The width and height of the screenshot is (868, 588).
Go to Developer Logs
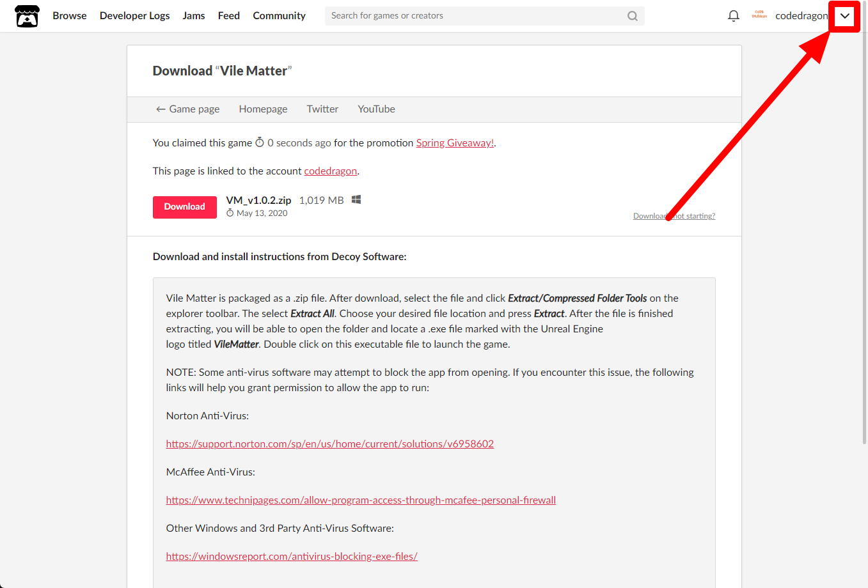pos(135,16)
